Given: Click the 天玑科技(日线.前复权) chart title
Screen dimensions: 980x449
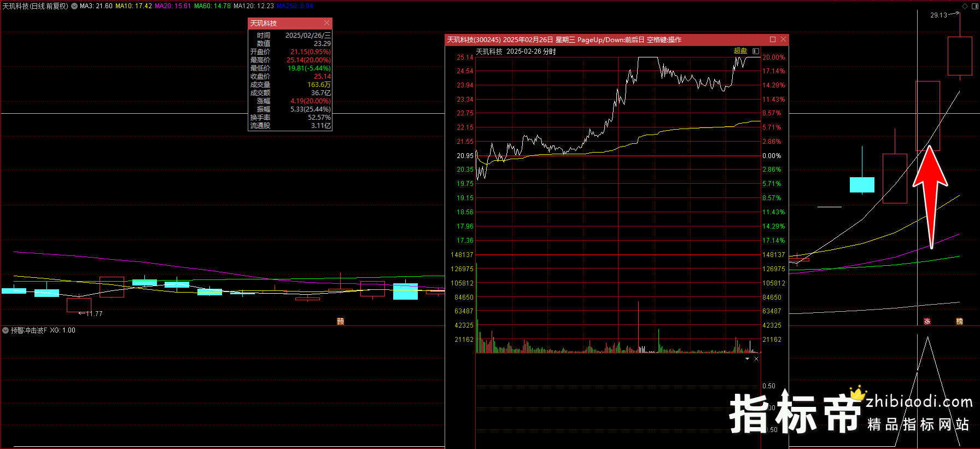Looking at the screenshot, I should pos(36,6).
